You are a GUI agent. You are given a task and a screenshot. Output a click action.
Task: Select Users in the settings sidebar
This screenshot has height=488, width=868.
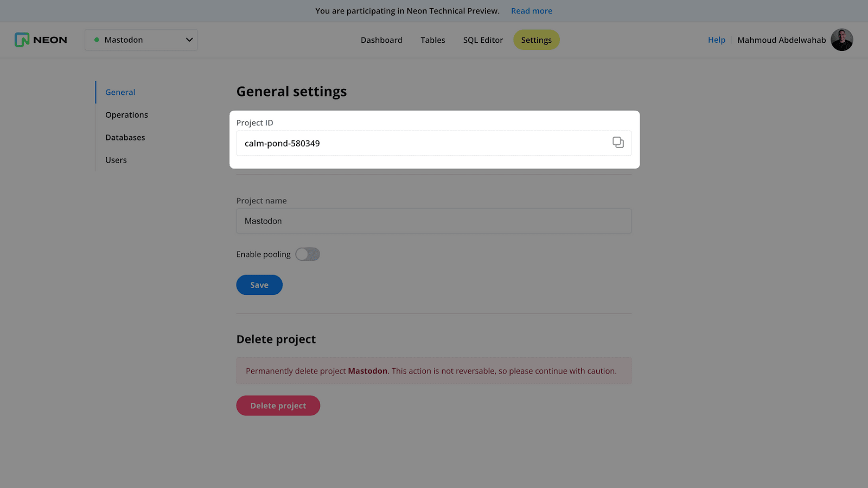click(x=116, y=160)
